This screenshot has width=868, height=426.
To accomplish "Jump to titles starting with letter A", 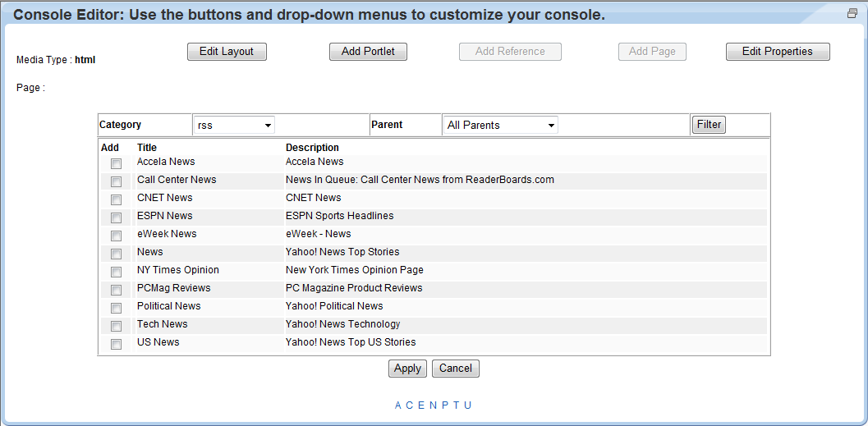I will coord(398,405).
